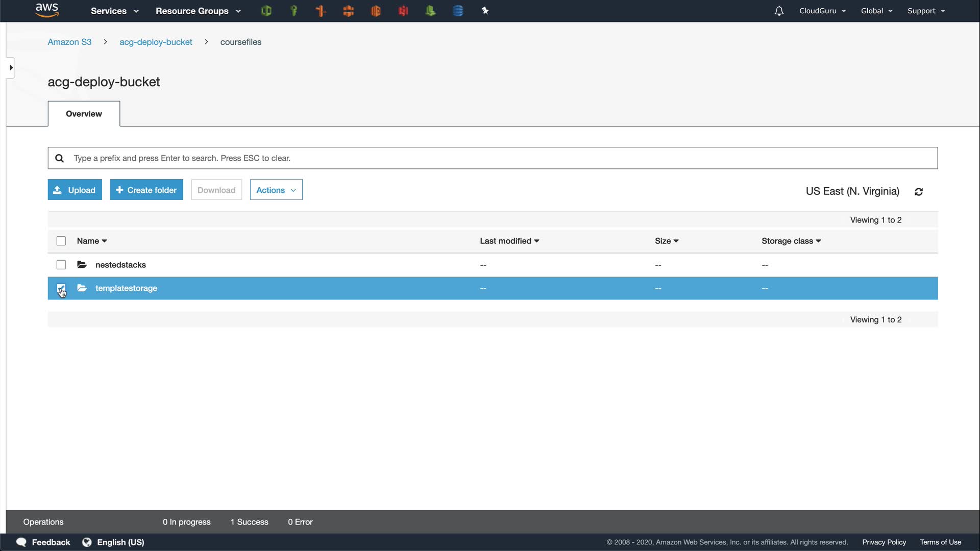Click the pushpin shortcut editor icon

point(485,11)
